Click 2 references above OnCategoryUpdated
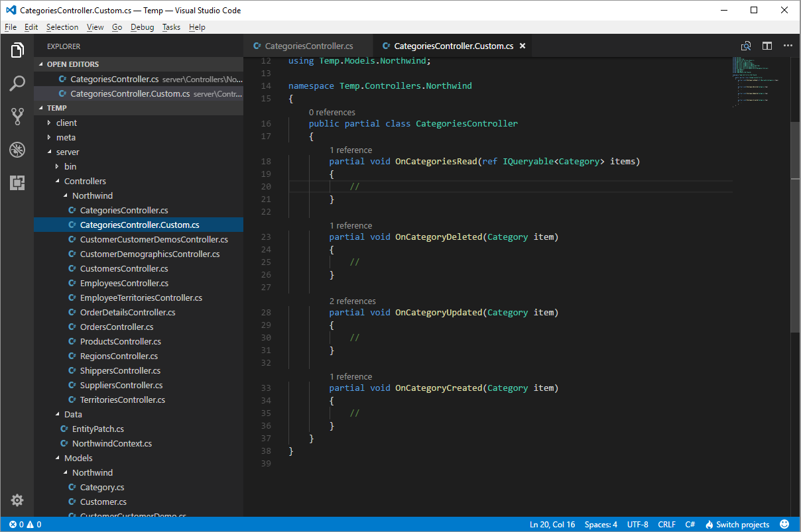This screenshot has height=532, width=801. (353, 301)
